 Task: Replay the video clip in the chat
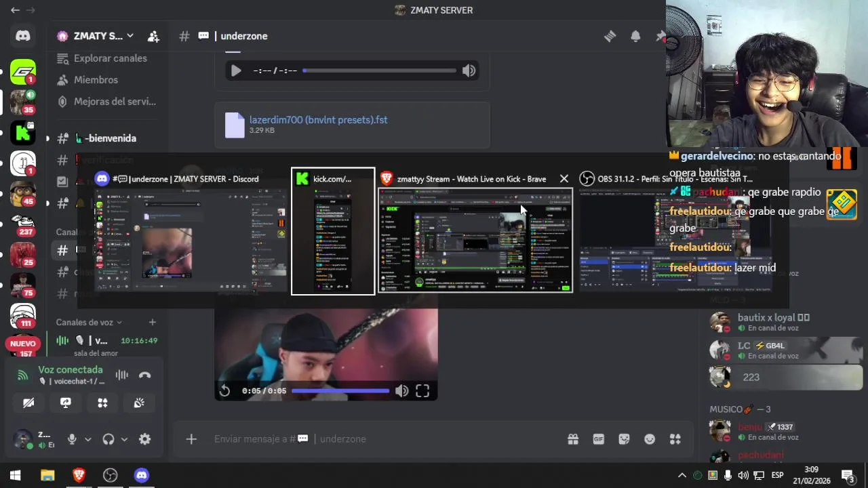[224, 390]
